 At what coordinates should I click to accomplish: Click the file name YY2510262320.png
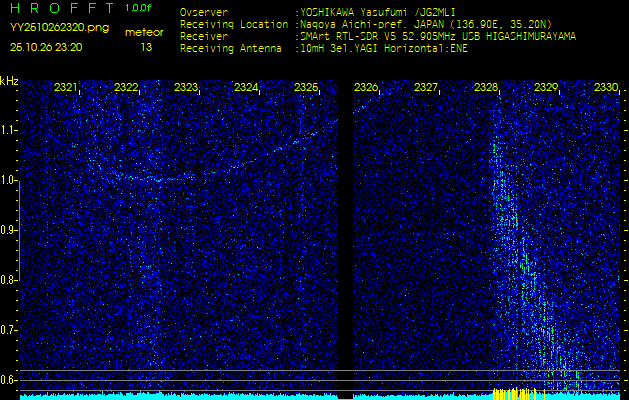tap(59, 27)
